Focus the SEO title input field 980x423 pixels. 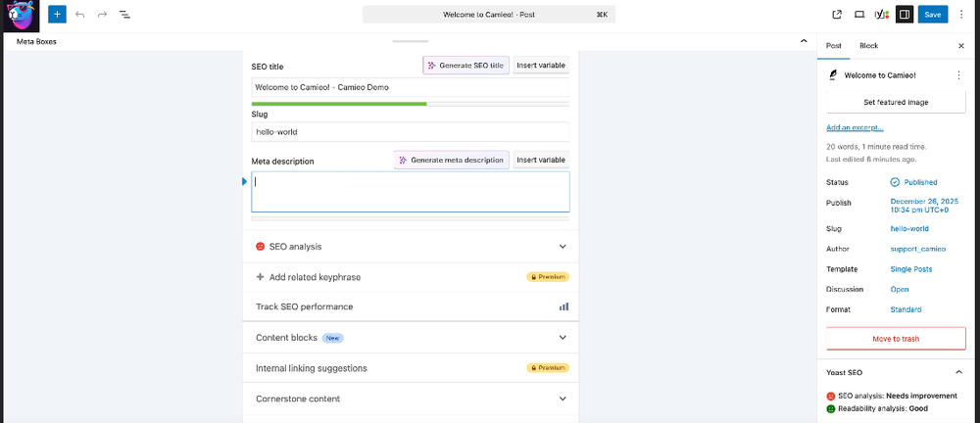pyautogui.click(x=410, y=87)
